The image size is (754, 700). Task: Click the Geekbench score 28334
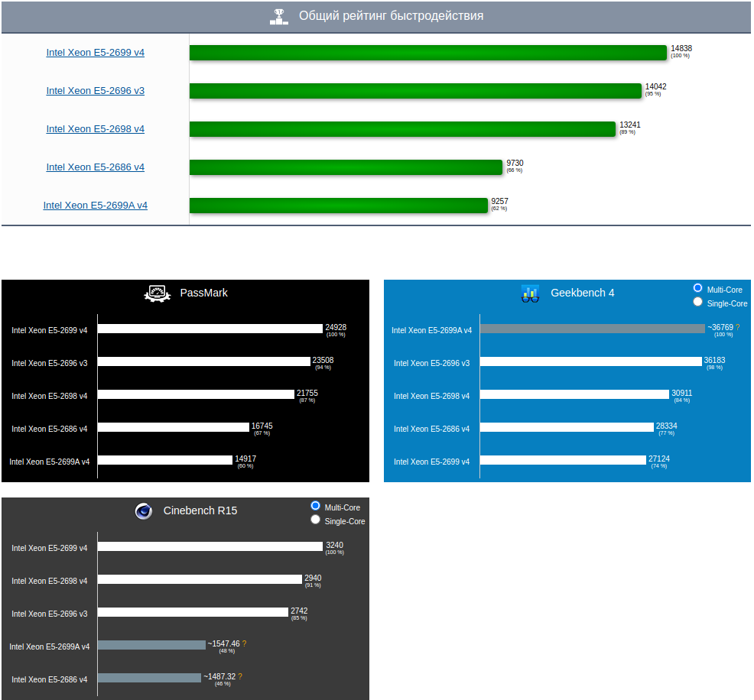click(667, 426)
